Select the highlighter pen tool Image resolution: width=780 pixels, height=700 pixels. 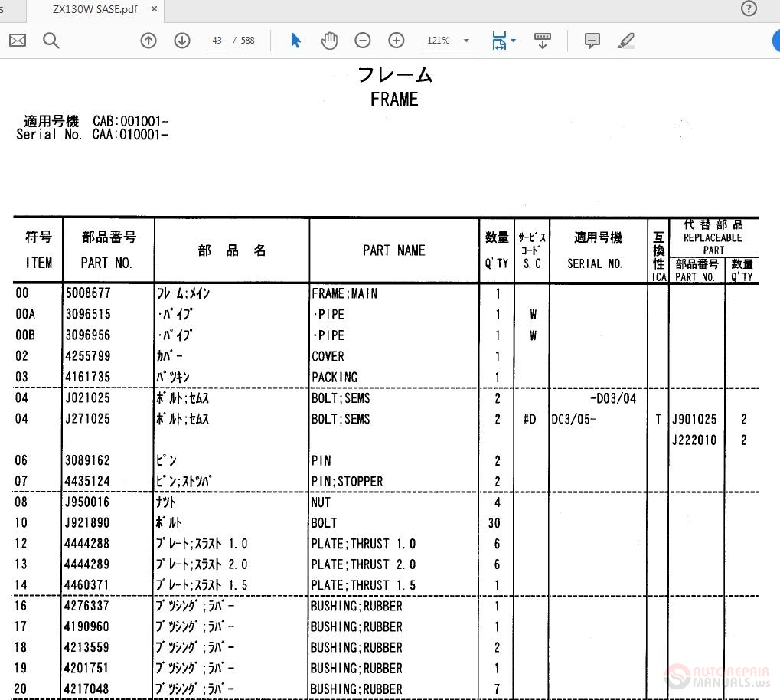tap(625, 40)
